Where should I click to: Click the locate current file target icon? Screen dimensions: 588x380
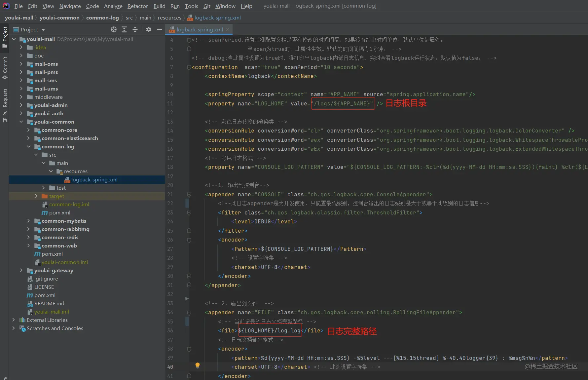click(x=114, y=29)
